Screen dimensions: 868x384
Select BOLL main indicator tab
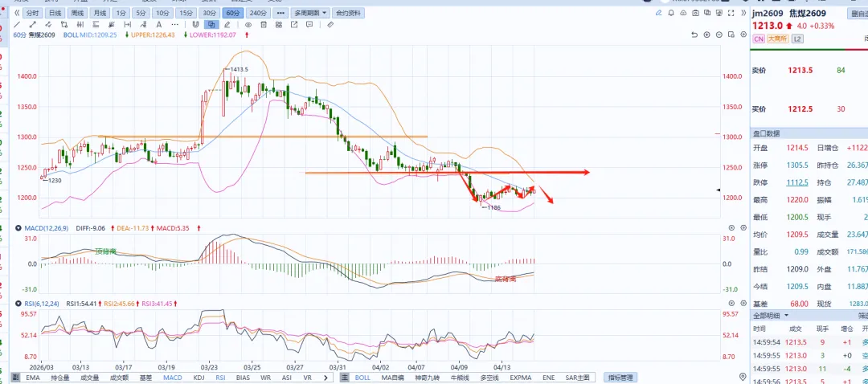362,378
